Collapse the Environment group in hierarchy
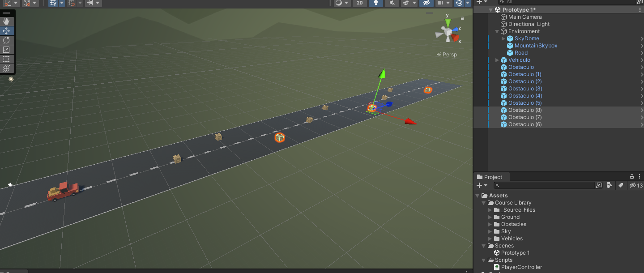Viewport: 644px width, 273px height. (x=497, y=31)
